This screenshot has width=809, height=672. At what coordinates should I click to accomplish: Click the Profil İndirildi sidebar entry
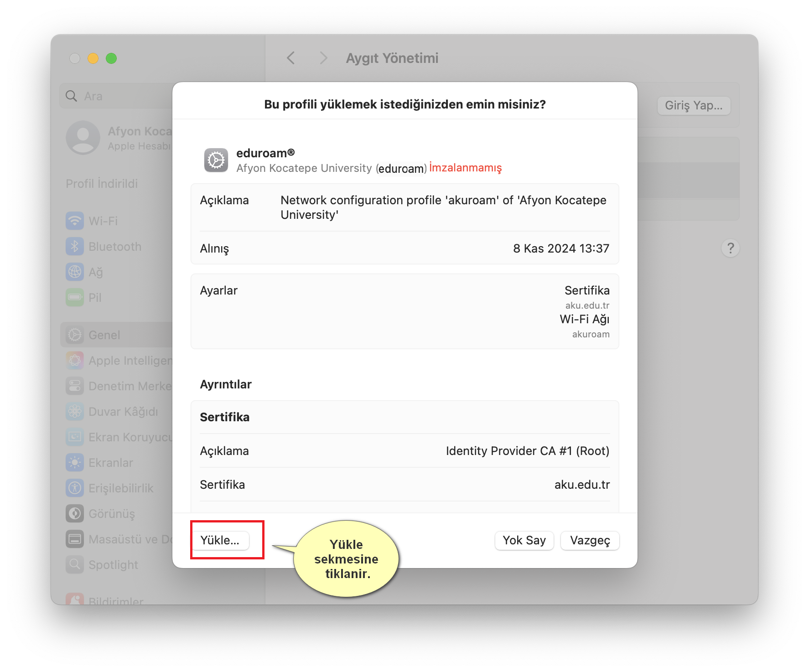pyautogui.click(x=102, y=184)
